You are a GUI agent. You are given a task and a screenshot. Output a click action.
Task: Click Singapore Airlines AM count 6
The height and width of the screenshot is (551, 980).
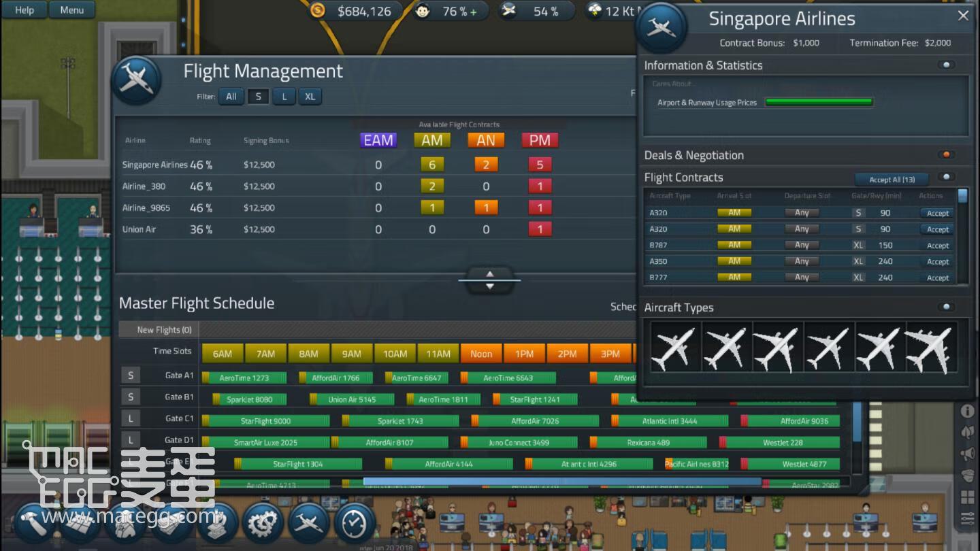tap(432, 165)
